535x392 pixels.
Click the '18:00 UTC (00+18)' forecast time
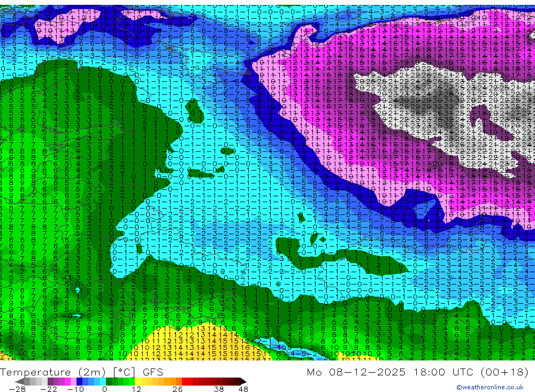pos(471,372)
